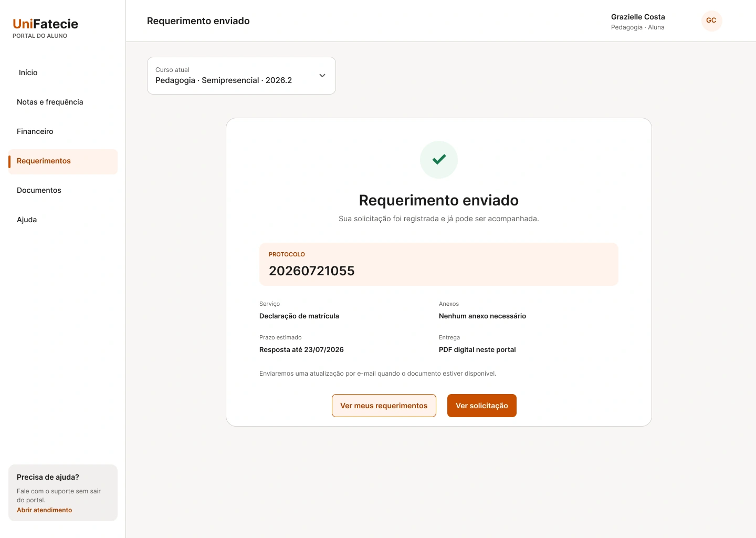Viewport: 756px width, 538px height.
Task: Click the GC user avatar icon
Action: point(711,20)
